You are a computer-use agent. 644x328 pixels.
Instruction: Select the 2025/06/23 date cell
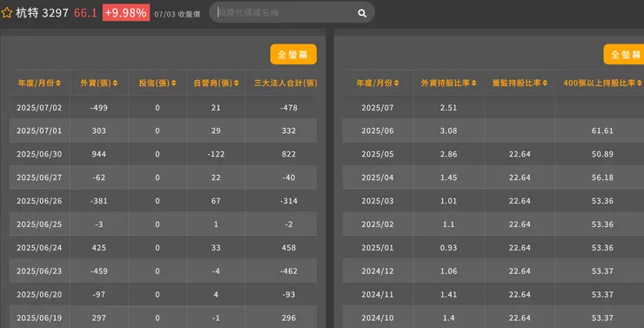pyautogui.click(x=39, y=271)
